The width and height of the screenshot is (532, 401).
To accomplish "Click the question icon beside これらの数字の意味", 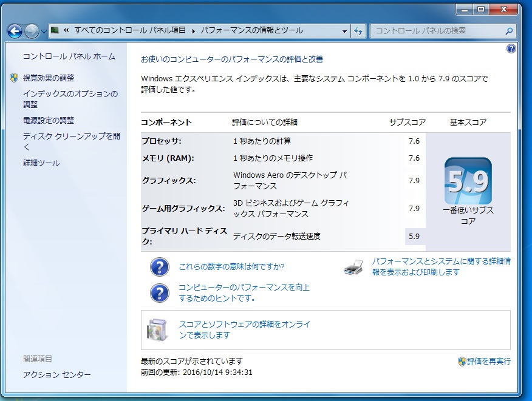I will pos(159,267).
